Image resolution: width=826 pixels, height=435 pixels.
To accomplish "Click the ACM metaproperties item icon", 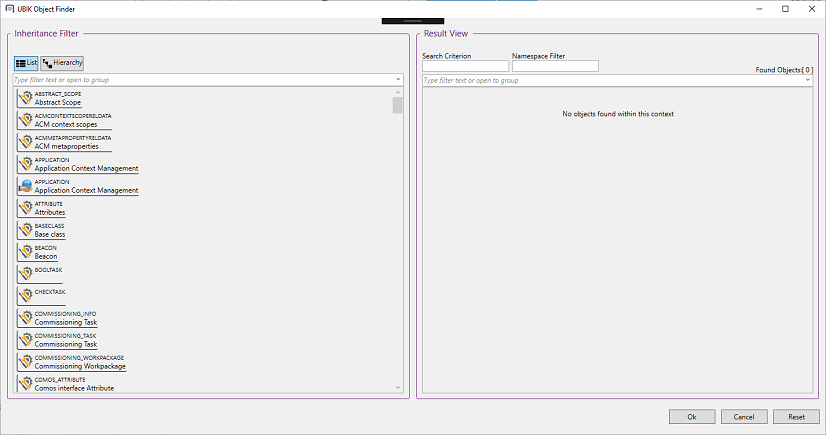I will tap(26, 142).
